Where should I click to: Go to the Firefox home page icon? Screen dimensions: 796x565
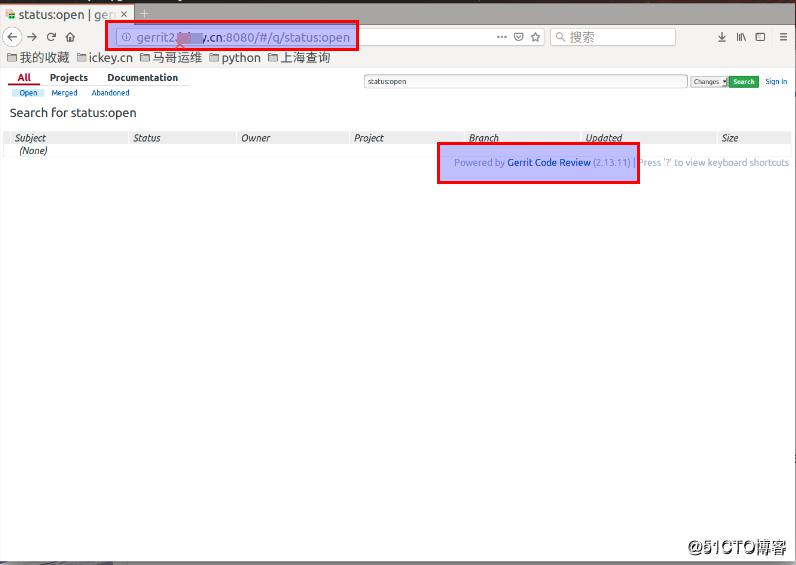(70, 37)
